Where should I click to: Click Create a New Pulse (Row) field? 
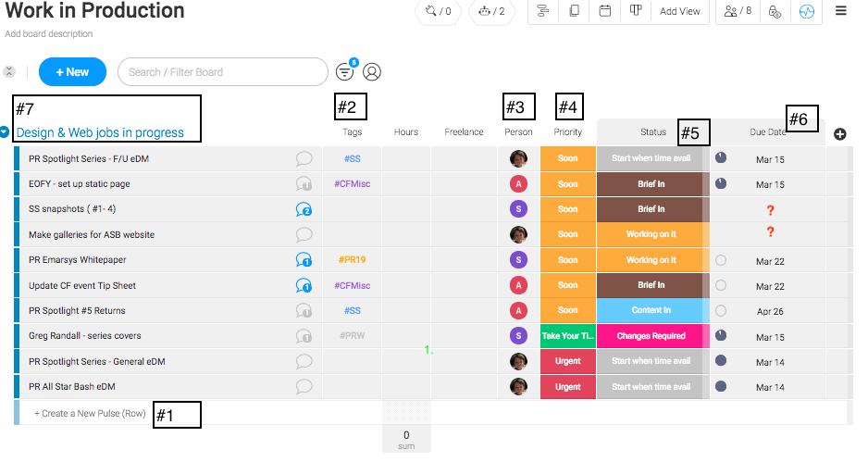click(x=90, y=413)
